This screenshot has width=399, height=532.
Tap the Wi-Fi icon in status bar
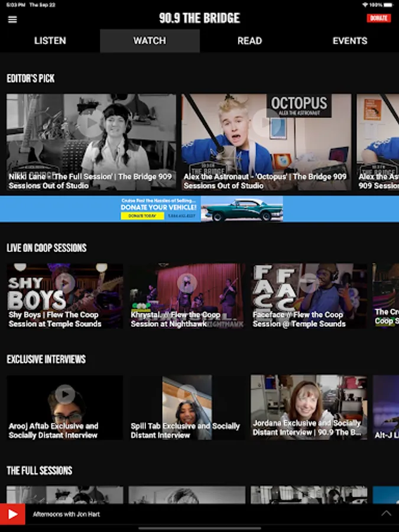point(365,5)
